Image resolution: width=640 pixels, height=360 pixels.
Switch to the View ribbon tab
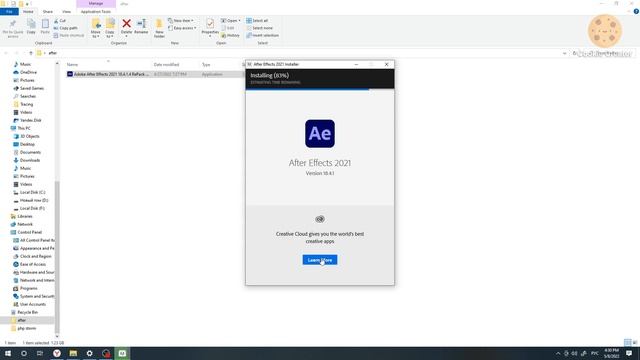(x=66, y=12)
